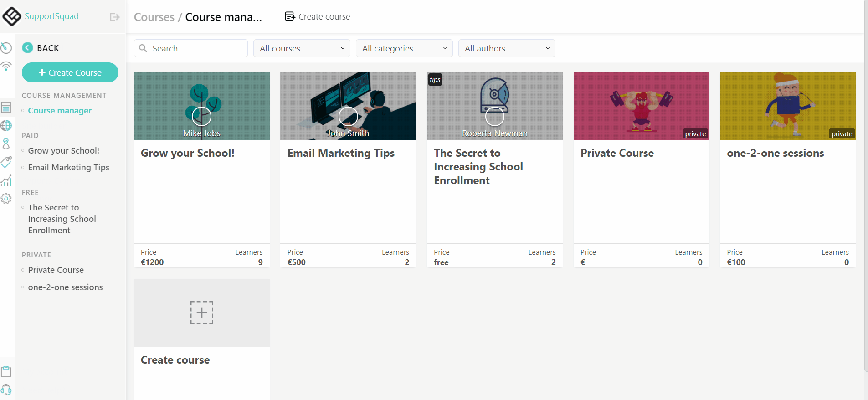Click Create course link in header
The image size is (868, 400).
coord(318,17)
